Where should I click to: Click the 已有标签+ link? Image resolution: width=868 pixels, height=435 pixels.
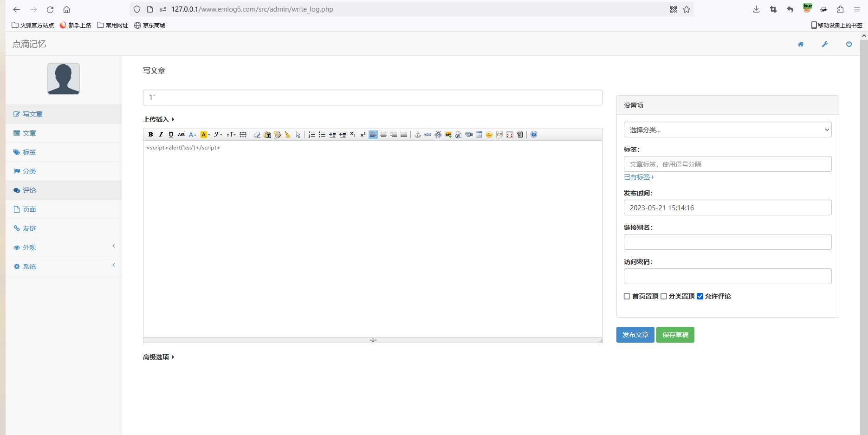coord(639,177)
